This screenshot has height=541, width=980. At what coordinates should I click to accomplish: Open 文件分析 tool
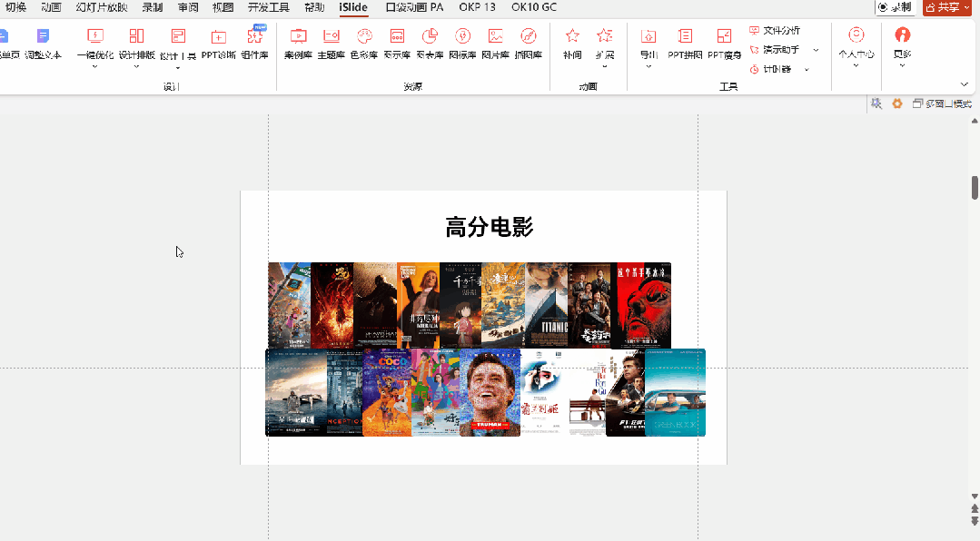pos(775,30)
